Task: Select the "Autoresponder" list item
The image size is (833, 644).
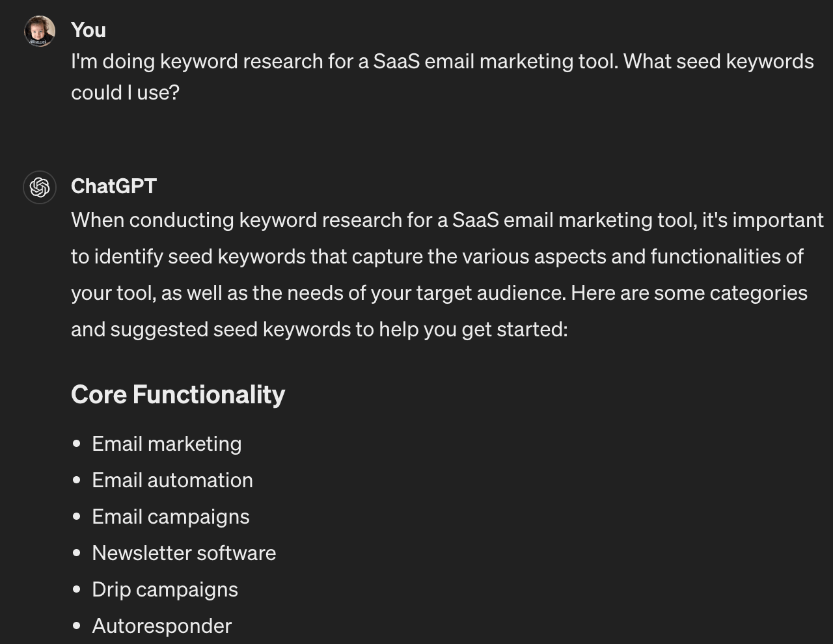Action: (x=162, y=626)
